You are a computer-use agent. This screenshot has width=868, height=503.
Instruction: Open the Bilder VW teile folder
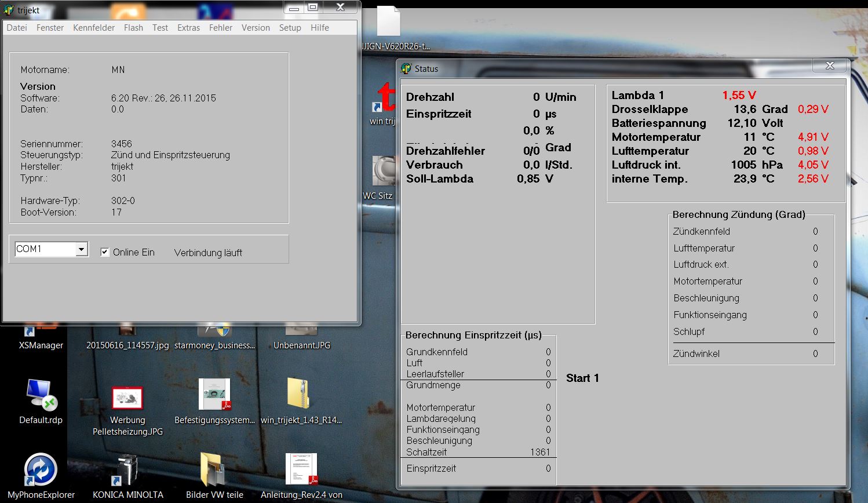[x=214, y=470]
